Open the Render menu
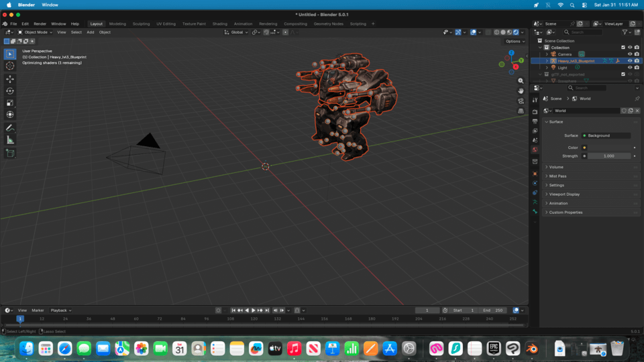Screen dimensions: 644x362 pos(40,24)
